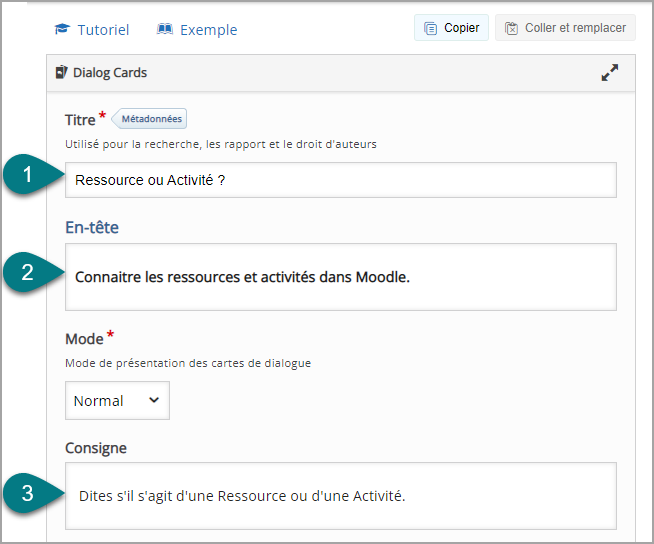Click into the Consigne text area

(341, 496)
